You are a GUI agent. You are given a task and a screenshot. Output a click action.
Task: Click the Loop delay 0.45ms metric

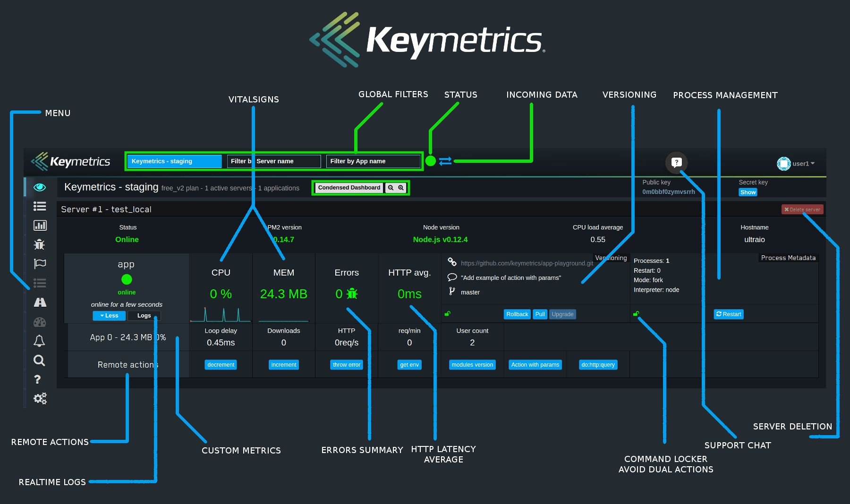[221, 337]
